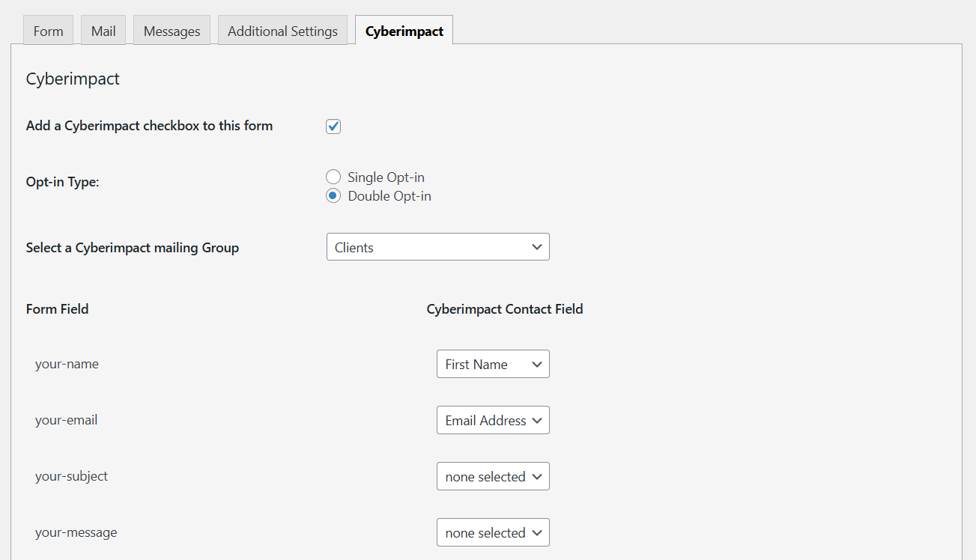
Task: Open the Mail tab
Action: tap(103, 31)
